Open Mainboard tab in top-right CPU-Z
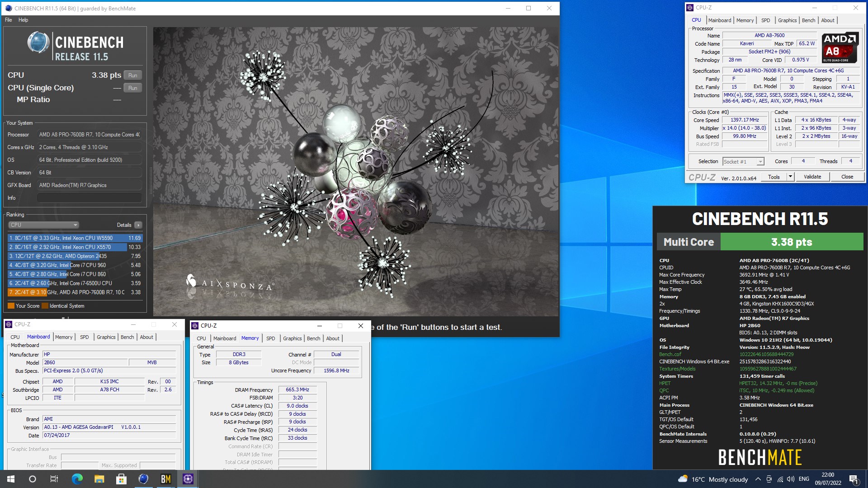868x488 pixels. pyautogui.click(x=719, y=20)
